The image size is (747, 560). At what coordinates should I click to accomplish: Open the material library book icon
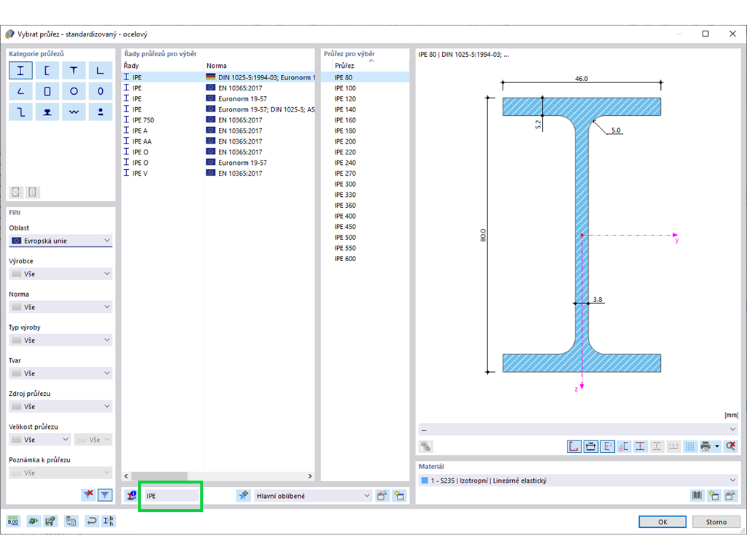(697, 496)
